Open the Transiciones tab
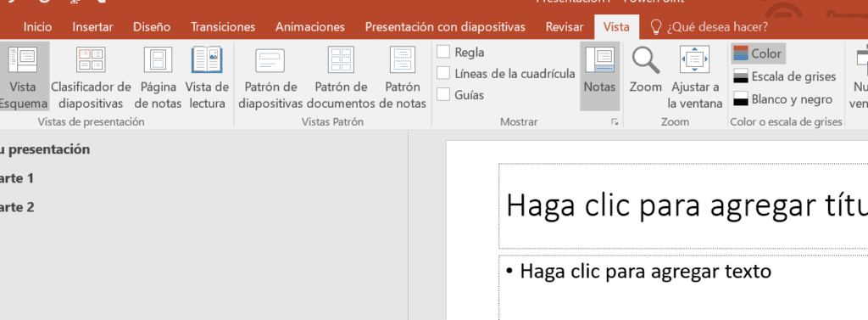 point(223,26)
